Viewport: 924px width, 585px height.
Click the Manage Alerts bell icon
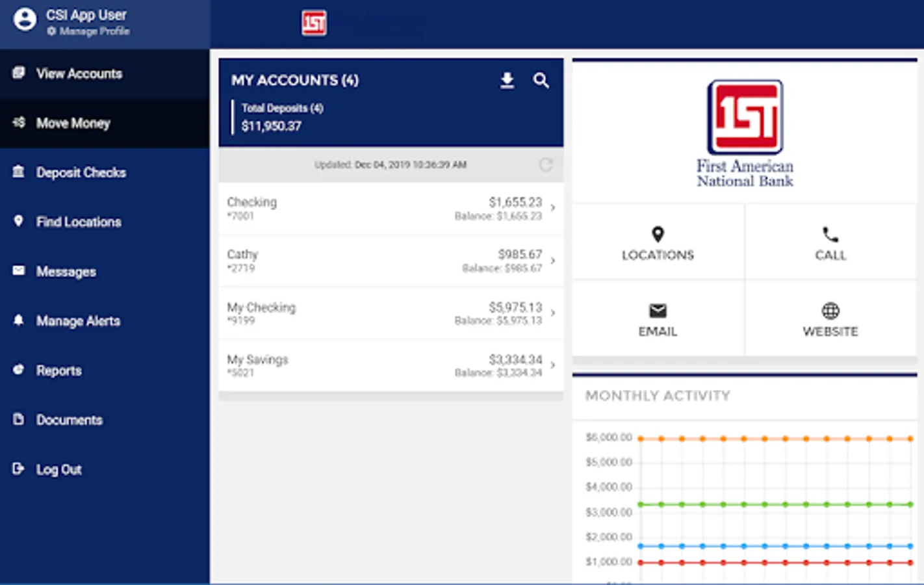coord(19,320)
